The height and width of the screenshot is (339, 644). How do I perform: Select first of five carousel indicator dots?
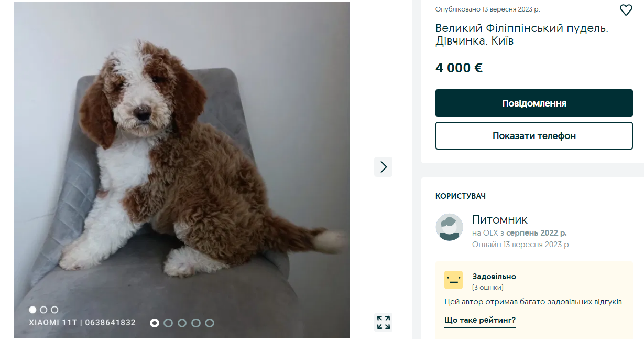pos(155,323)
